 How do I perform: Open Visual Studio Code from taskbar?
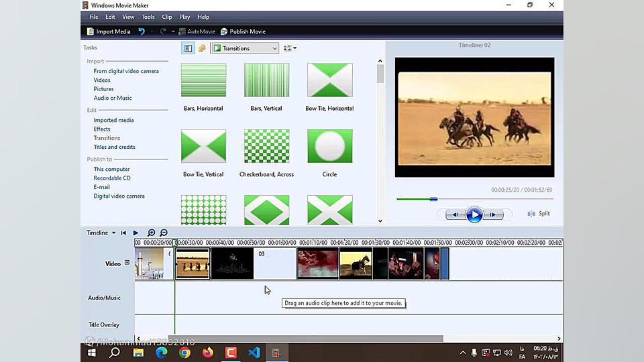point(254,353)
